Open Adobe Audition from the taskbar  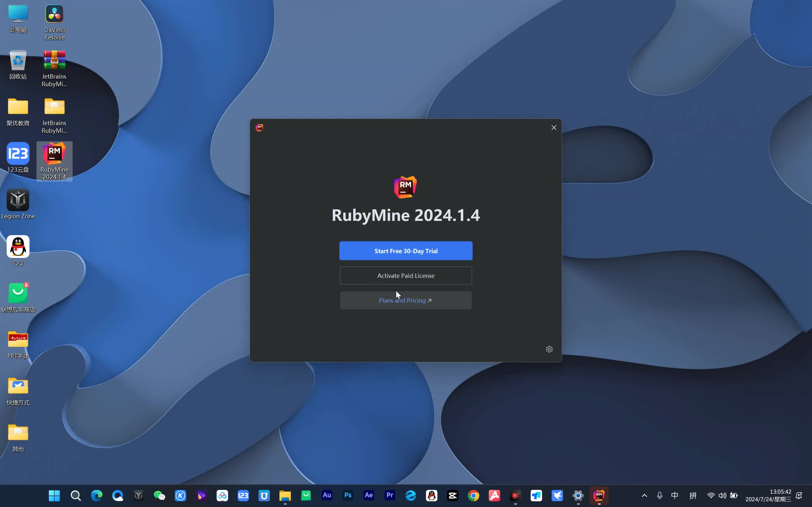[327, 495]
